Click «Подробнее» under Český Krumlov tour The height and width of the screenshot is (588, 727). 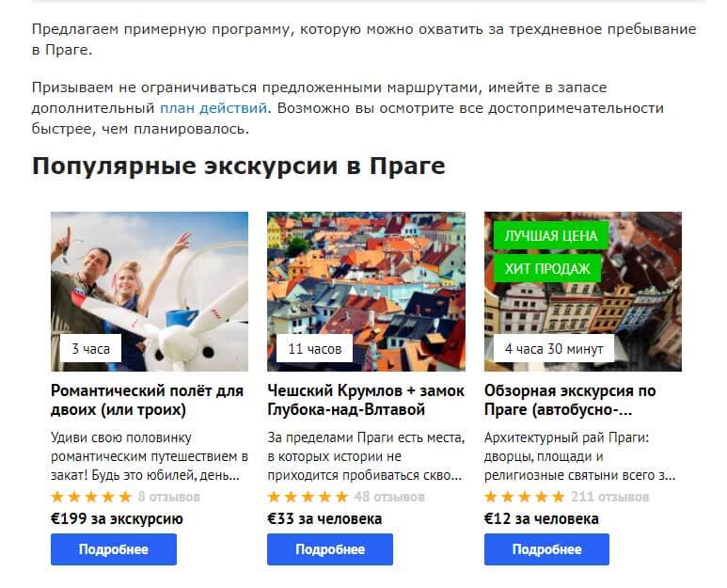click(330, 549)
